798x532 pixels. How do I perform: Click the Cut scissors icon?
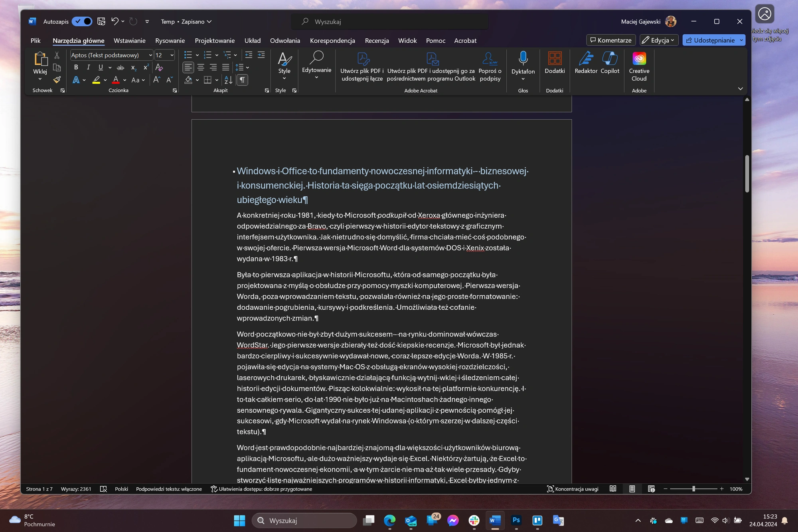click(x=57, y=55)
